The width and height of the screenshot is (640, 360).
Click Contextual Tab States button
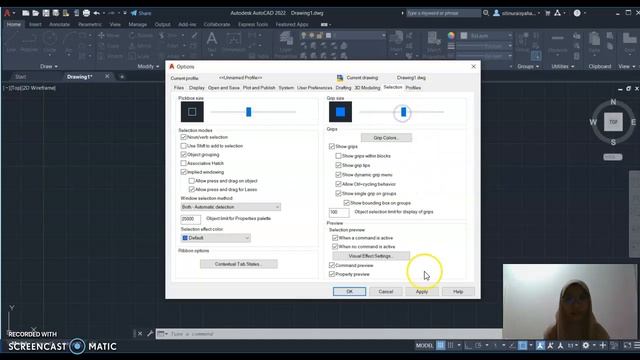238,264
